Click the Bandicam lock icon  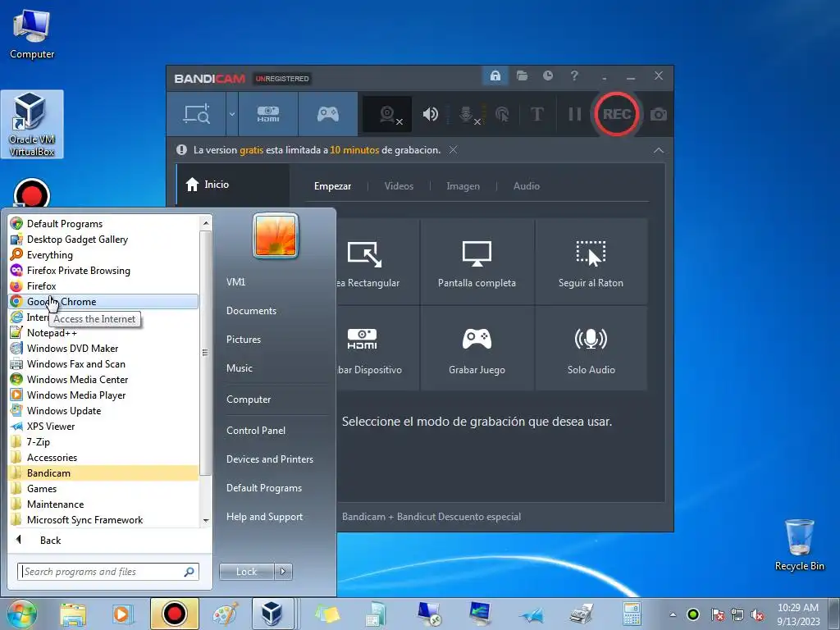495,76
